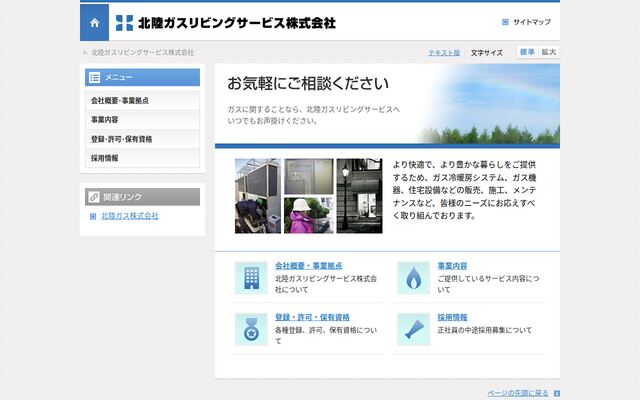Screen dimensions: 640x400
Task: Click the メニュー list icon
Action: (94, 78)
